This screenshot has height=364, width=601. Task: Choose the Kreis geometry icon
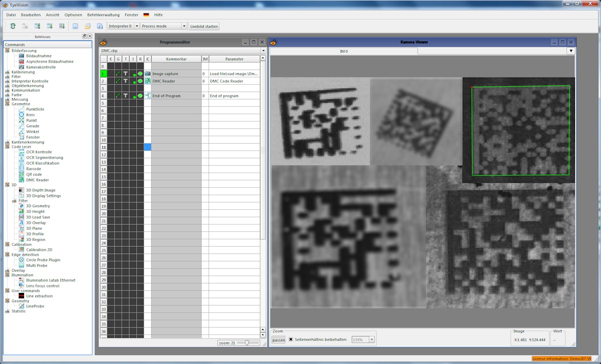click(x=22, y=115)
